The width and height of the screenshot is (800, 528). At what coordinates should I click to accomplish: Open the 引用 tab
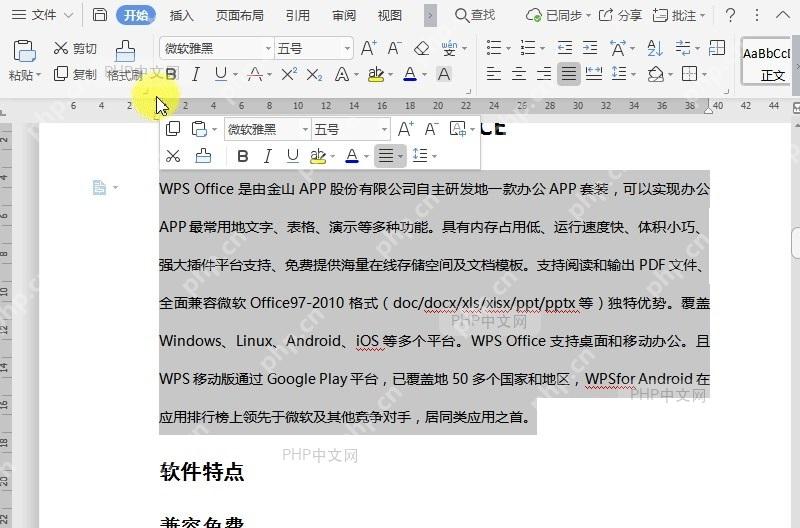click(x=297, y=15)
